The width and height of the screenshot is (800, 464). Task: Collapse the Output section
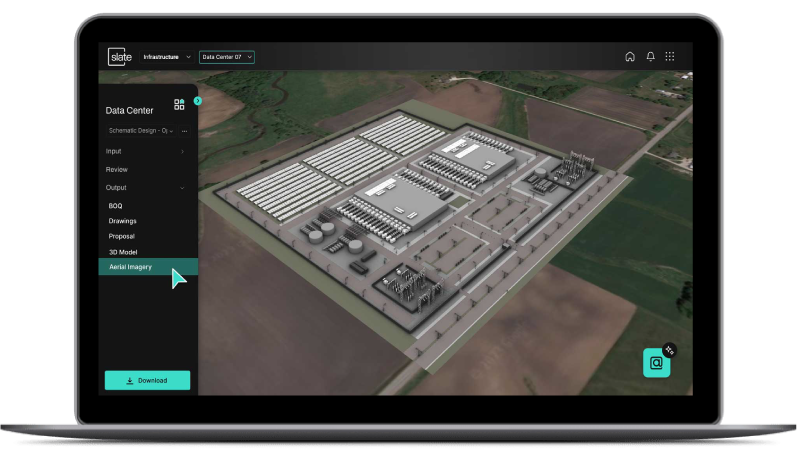tap(145, 188)
